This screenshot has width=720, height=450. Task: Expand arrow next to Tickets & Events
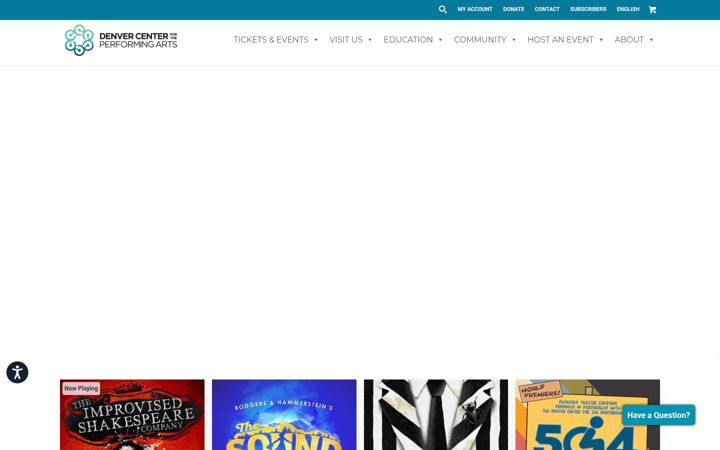(316, 40)
